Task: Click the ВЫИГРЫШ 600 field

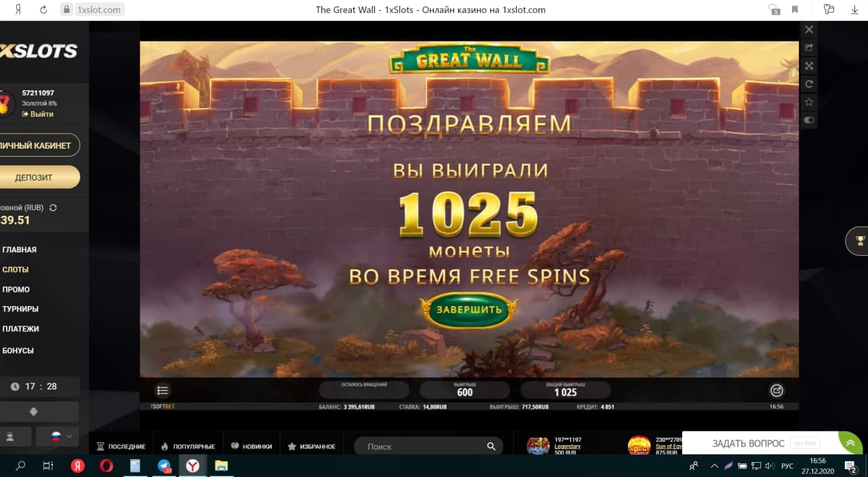Action: pyautogui.click(x=465, y=389)
